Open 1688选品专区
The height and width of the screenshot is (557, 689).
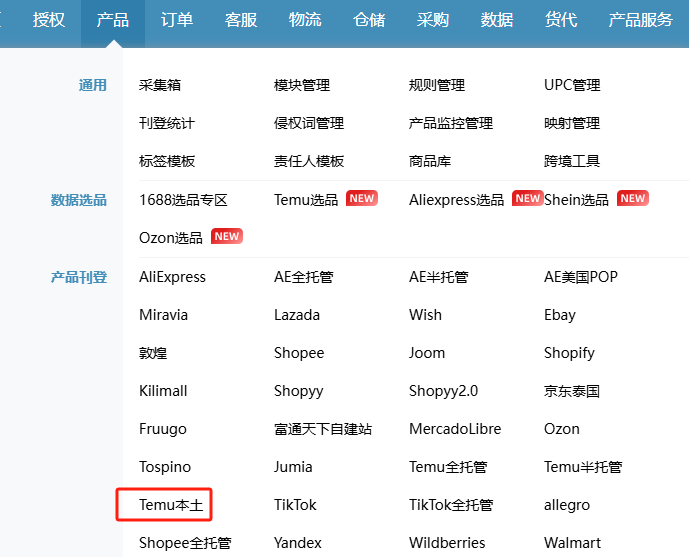183,200
